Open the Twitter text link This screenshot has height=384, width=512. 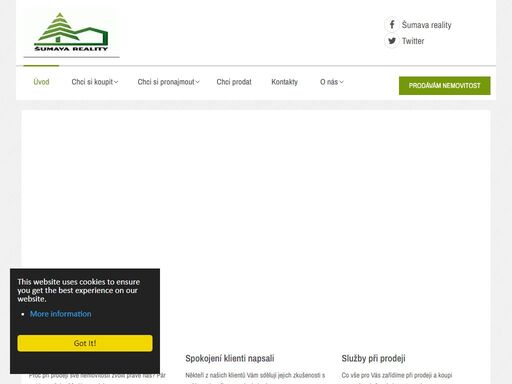(413, 41)
